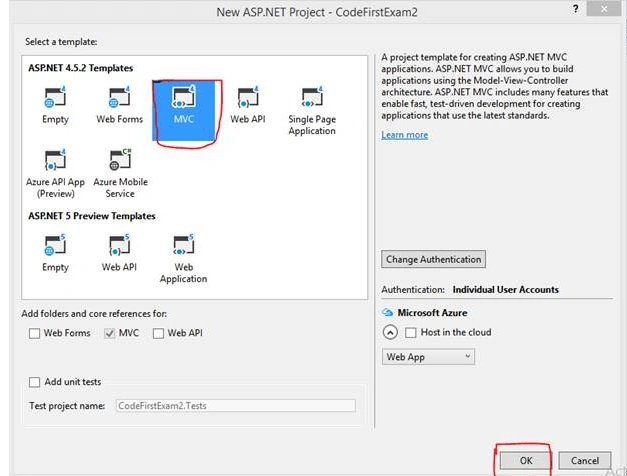This screenshot has height=476, width=627.
Task: Enable Host in the cloud checkbox
Action: pyautogui.click(x=411, y=332)
